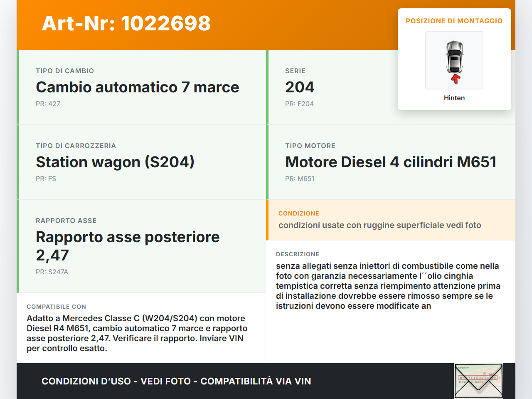This screenshot has width=532, height=399.
Task: Click the SERIE 204 value field
Action: [x=300, y=87]
